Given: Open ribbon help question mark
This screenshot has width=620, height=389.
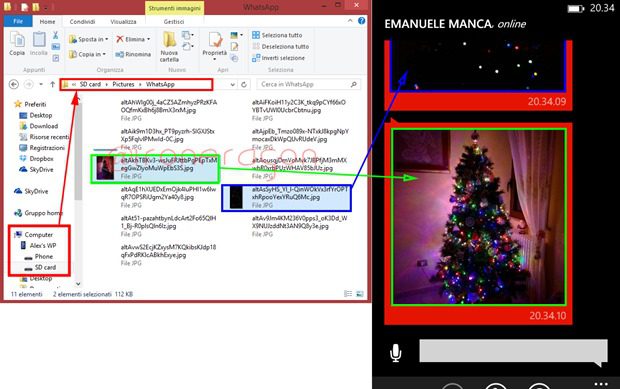Looking at the screenshot, I should pos(361,21).
